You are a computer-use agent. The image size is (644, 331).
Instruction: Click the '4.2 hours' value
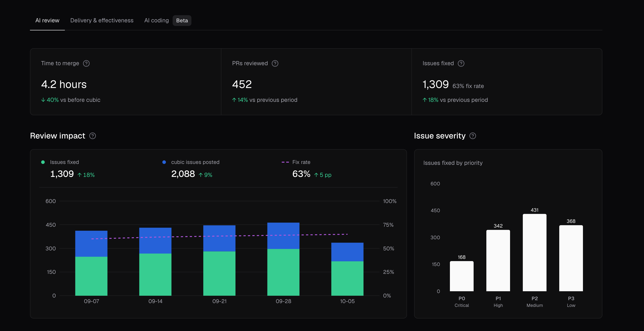click(x=64, y=84)
